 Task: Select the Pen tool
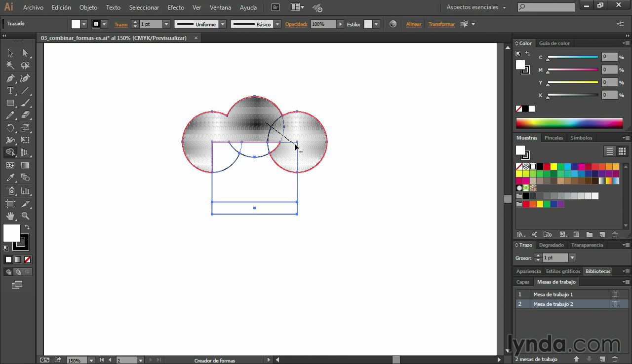pyautogui.click(x=10, y=78)
